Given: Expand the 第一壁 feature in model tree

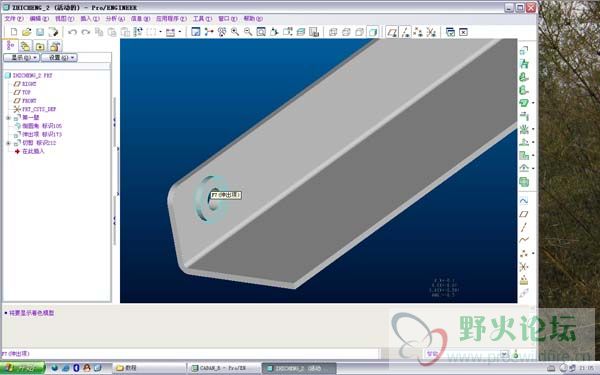Looking at the screenshot, I should click(x=8, y=118).
